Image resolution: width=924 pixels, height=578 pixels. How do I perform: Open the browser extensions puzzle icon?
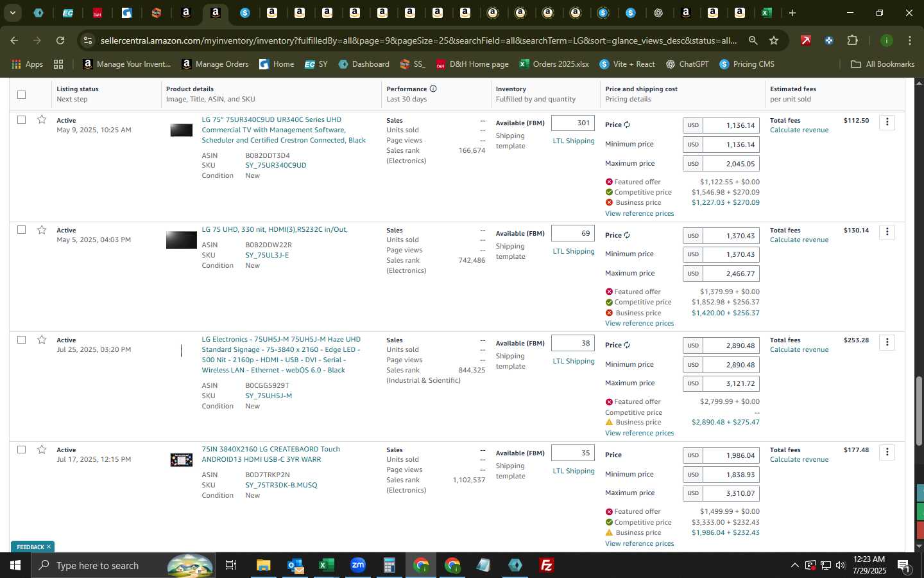tap(852, 40)
